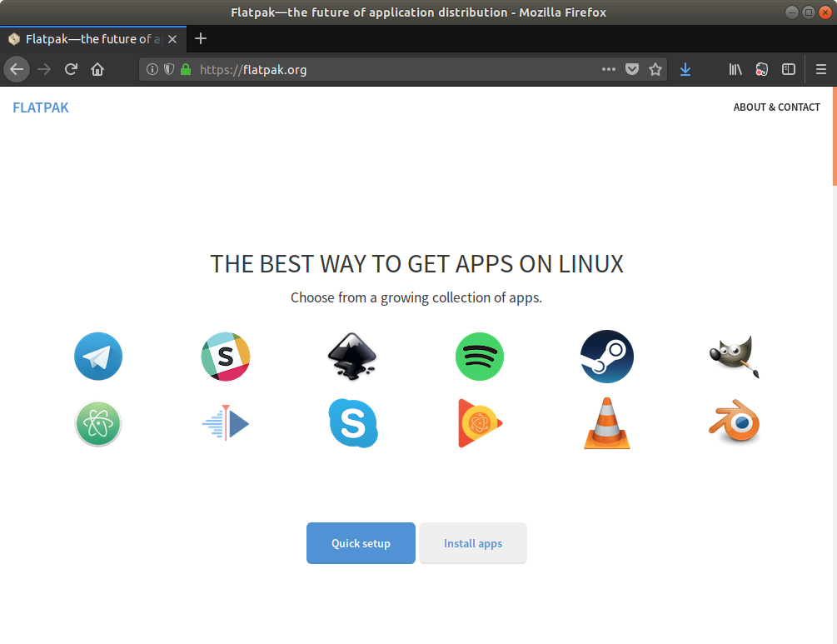Open the Slack app icon

point(226,357)
